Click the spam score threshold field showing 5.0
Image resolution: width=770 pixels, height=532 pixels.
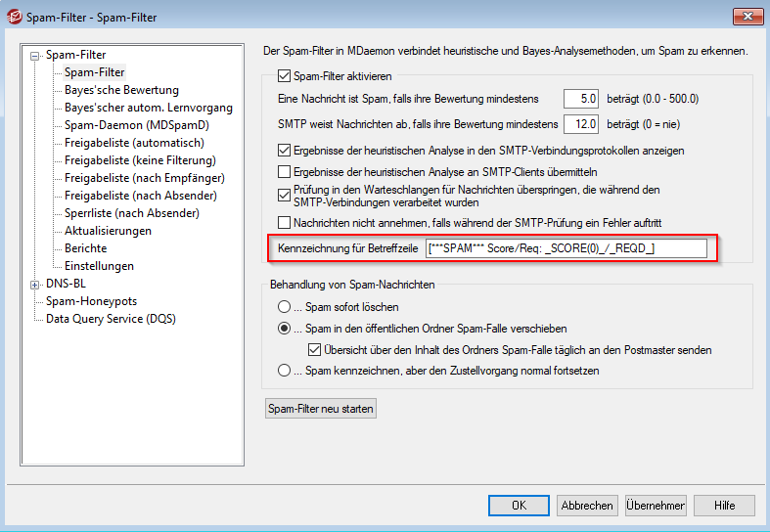[x=581, y=99]
